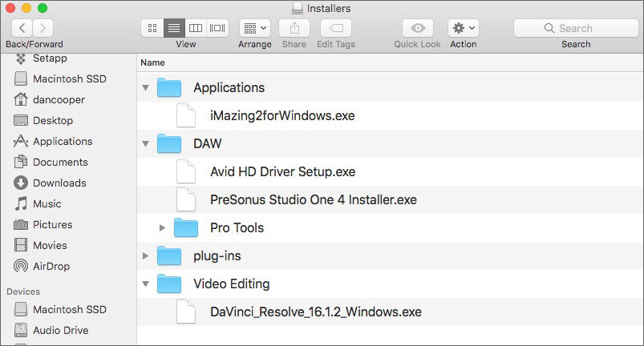
Task: Click the DaVinci_Resolve_16.1.2_Windows.exe name
Action: click(316, 312)
